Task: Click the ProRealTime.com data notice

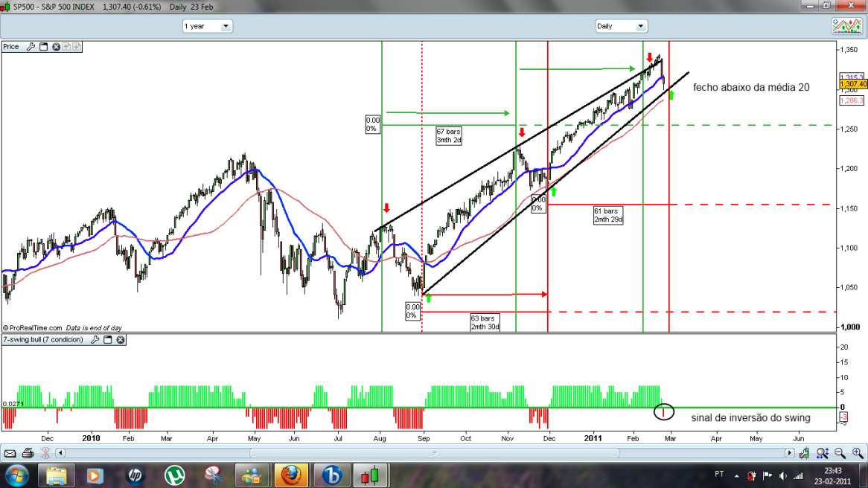Action: click(x=62, y=328)
